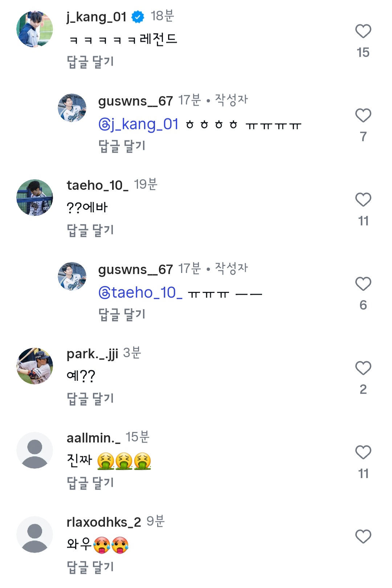The height and width of the screenshot is (588, 392).
Task: Like rlaxodhks_2's 와우 comment
Action: (x=363, y=536)
